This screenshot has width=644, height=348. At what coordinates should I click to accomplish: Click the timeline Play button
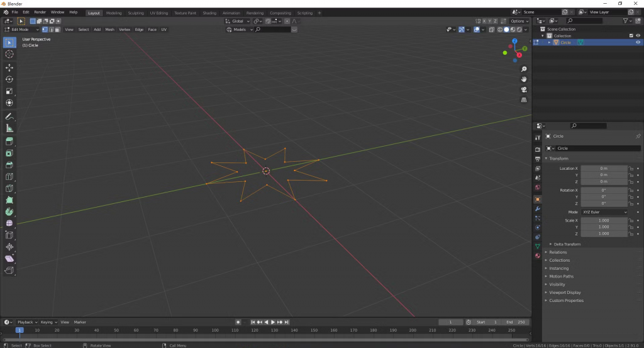pos(273,322)
